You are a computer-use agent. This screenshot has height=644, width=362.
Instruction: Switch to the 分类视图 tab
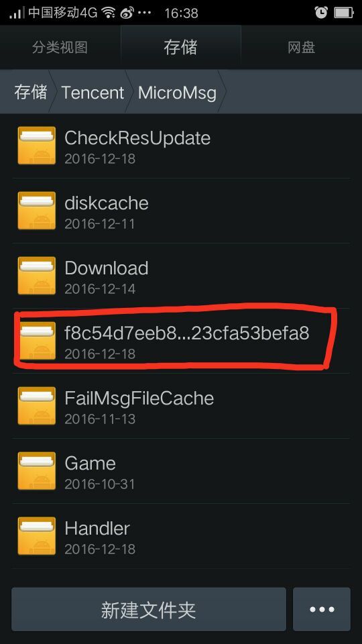pos(60,47)
